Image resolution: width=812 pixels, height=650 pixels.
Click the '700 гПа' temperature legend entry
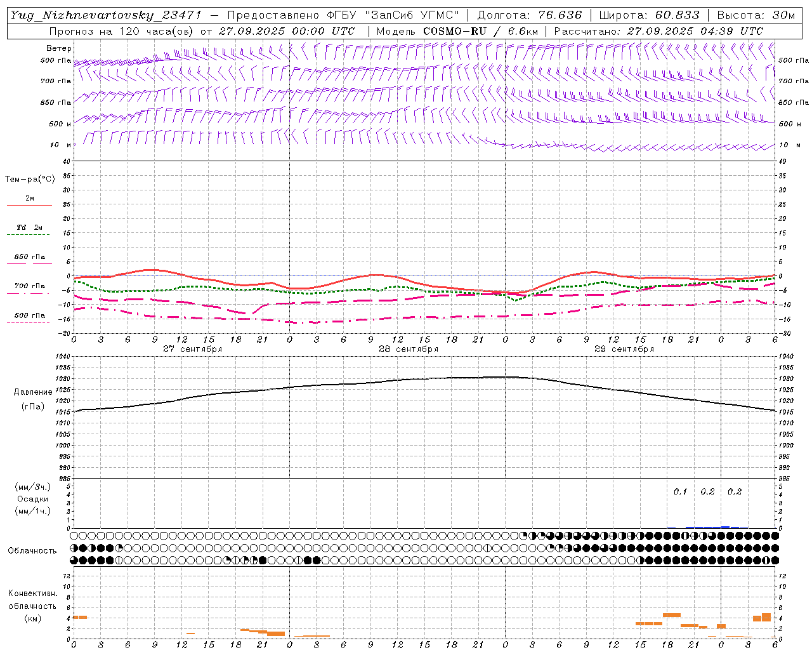[29, 286]
